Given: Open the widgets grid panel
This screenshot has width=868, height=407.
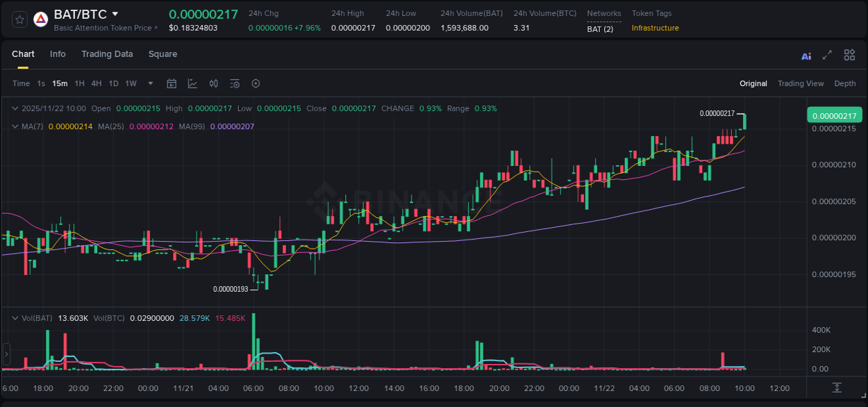Looking at the screenshot, I should point(849,55).
